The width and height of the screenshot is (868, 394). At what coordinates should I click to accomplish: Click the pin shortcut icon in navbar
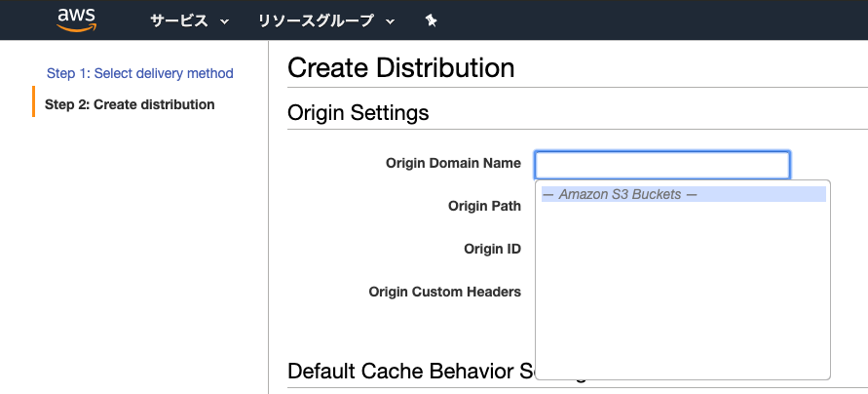[x=432, y=20]
